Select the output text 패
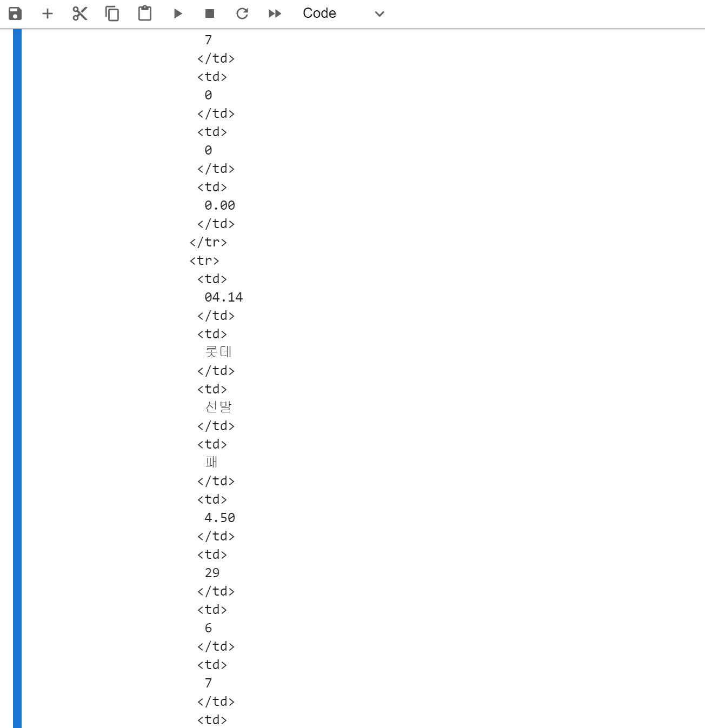This screenshot has height=728, width=705. [x=211, y=462]
